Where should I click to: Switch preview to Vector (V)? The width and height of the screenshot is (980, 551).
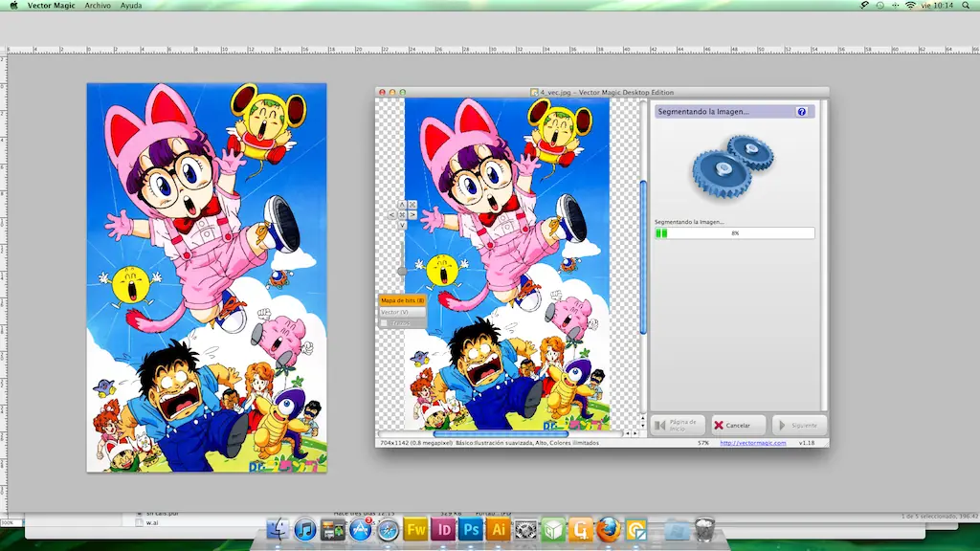(403, 312)
